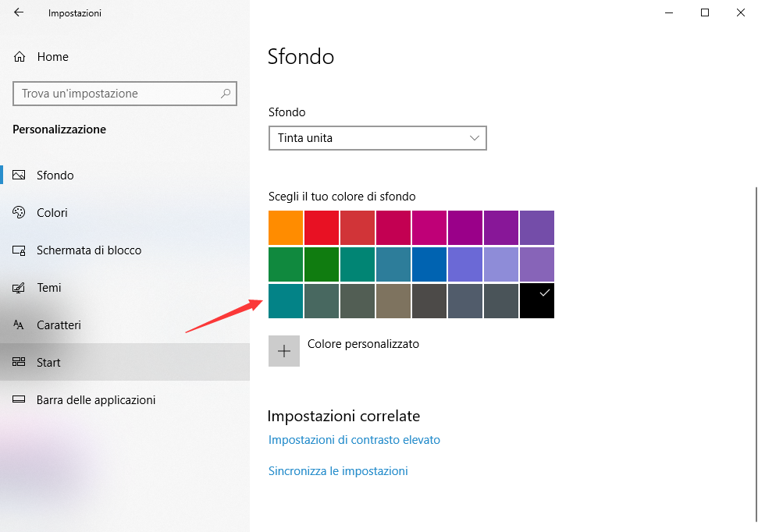Screen dimensions: 758x532
Task: Select Sfondo in the sidebar
Action: coord(125,175)
